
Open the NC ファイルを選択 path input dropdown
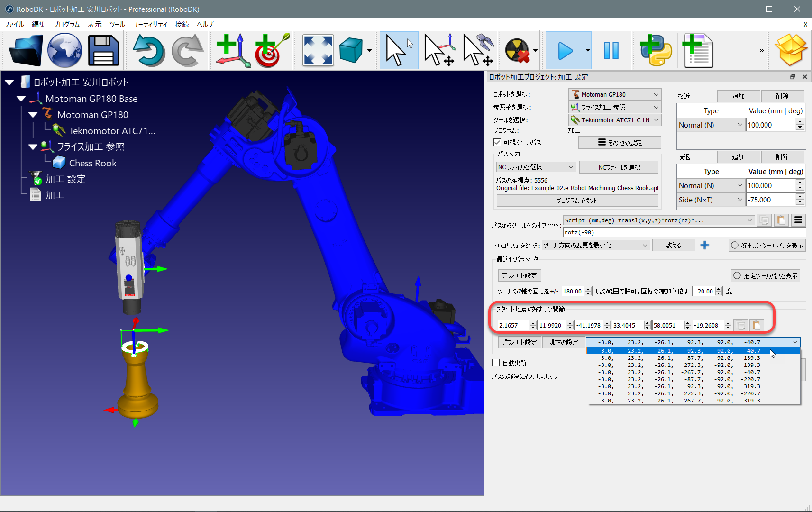click(x=536, y=167)
